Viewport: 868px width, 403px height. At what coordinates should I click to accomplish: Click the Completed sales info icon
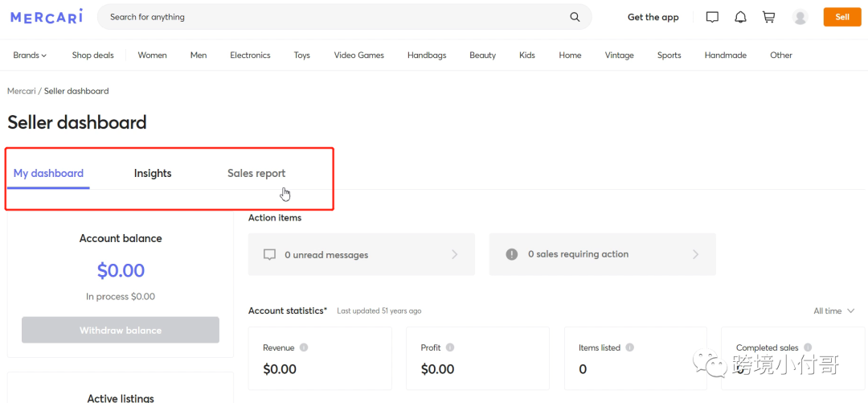coord(807,347)
